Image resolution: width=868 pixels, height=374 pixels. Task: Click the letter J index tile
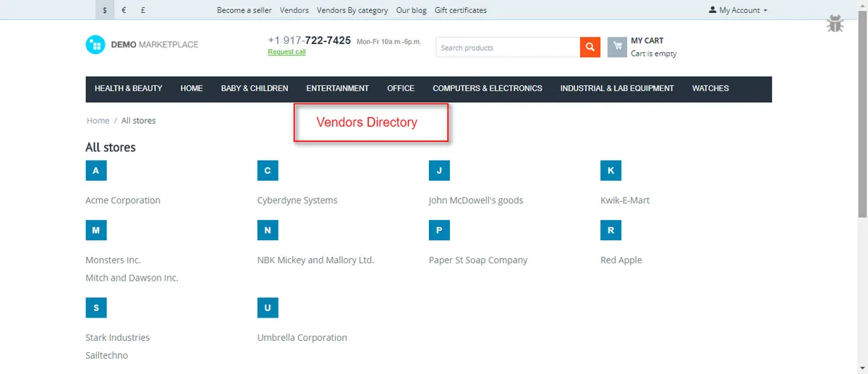coord(439,171)
